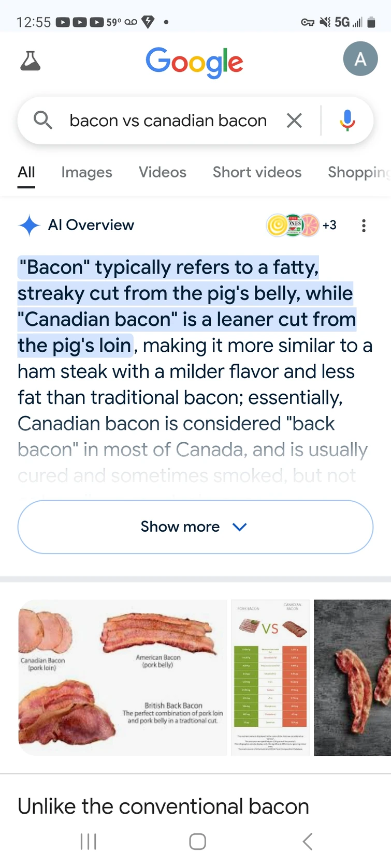Switch to the Videos tab
The width and height of the screenshot is (391, 868).
163,172
